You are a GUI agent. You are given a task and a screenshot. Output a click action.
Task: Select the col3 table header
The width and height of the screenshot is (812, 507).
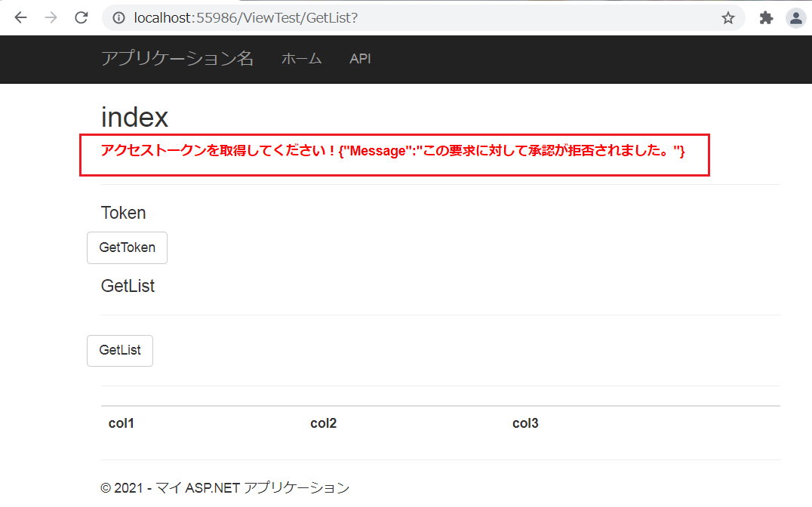(525, 423)
